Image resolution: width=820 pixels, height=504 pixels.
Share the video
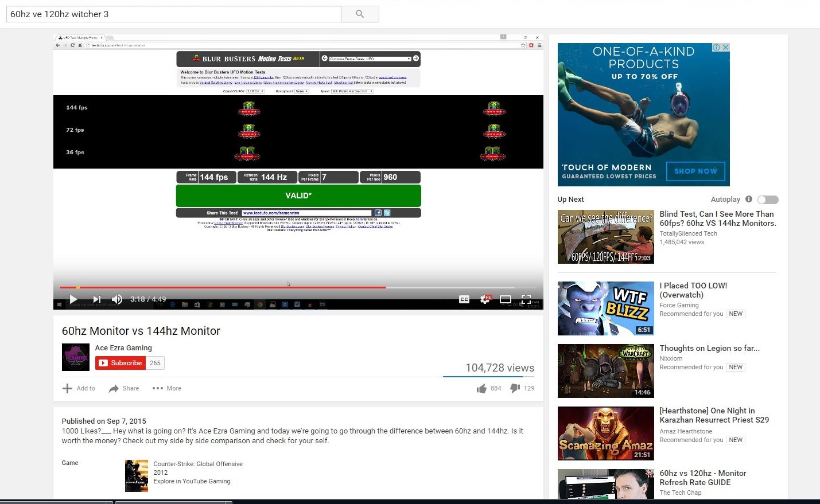(124, 388)
